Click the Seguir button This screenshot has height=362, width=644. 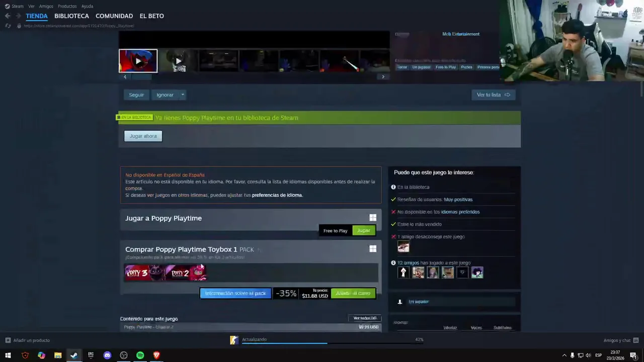136,95
